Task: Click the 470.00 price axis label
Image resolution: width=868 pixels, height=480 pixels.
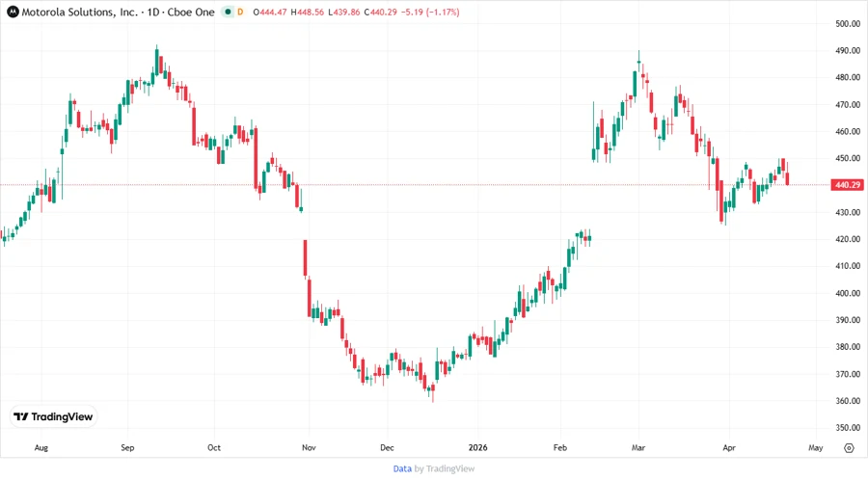Action: click(x=848, y=104)
